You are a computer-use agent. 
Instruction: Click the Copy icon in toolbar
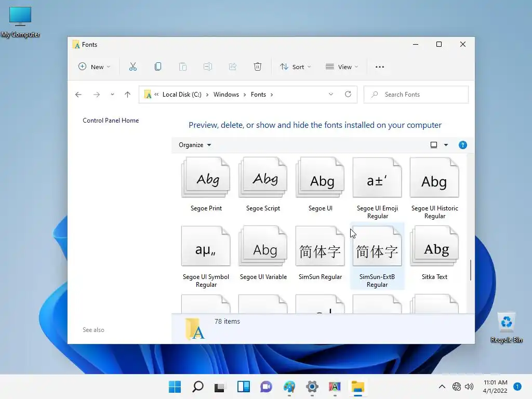(158, 66)
